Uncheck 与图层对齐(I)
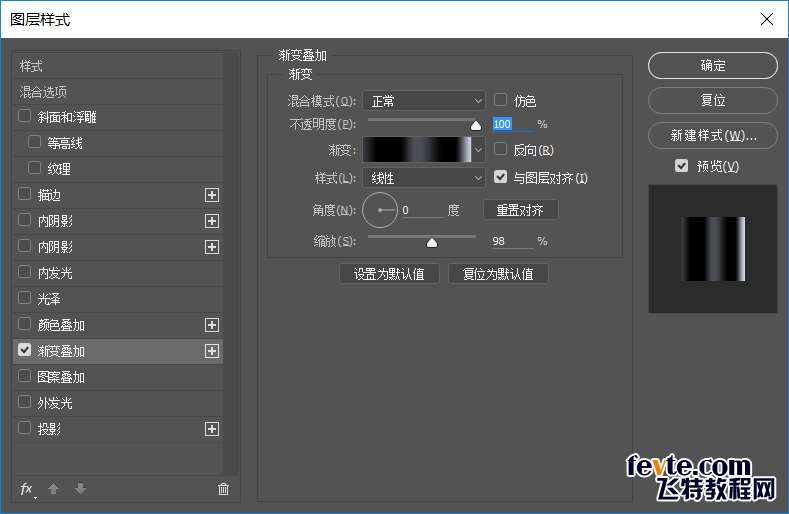The width and height of the screenshot is (789, 514). click(500, 177)
